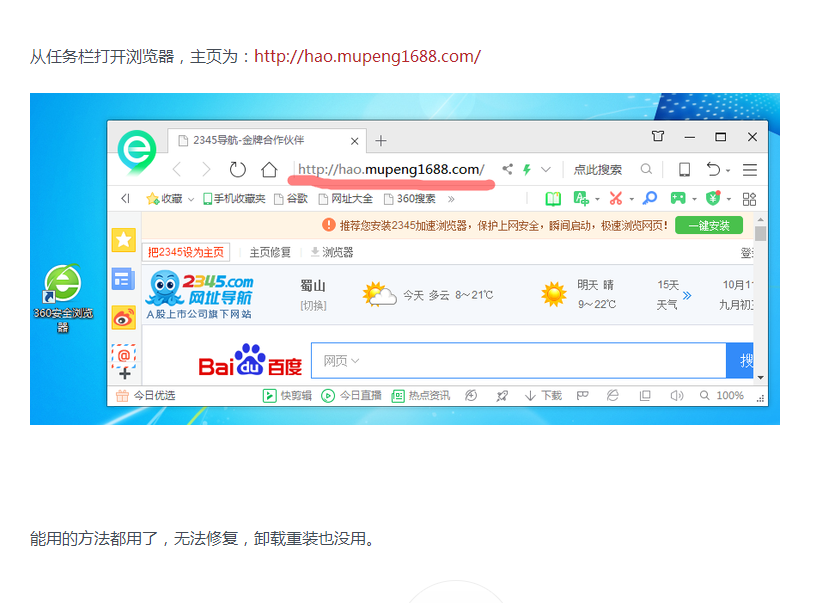Viewport: 837px width, 603px height.
Task: Click the page scrollbar down arrow
Action: click(x=760, y=378)
